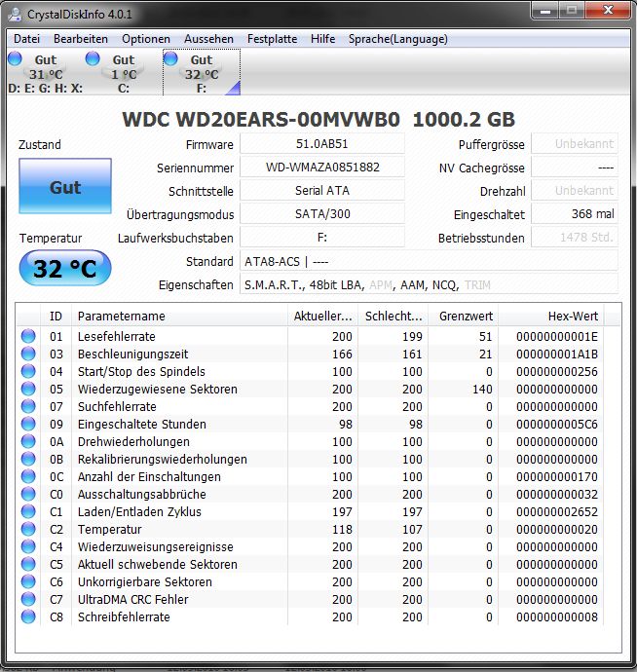637x672 pixels.
Task: Select the disk tab for drive C:
Action: click(x=124, y=72)
